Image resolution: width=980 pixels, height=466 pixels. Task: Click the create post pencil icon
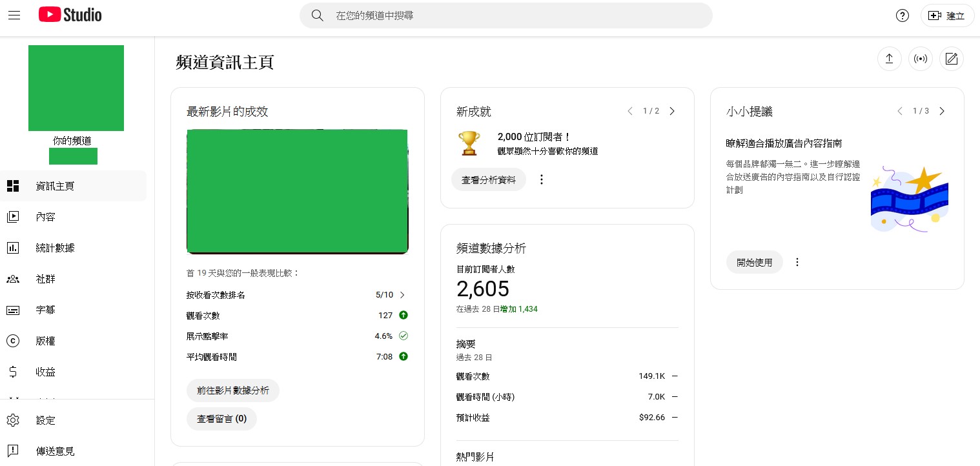point(951,59)
